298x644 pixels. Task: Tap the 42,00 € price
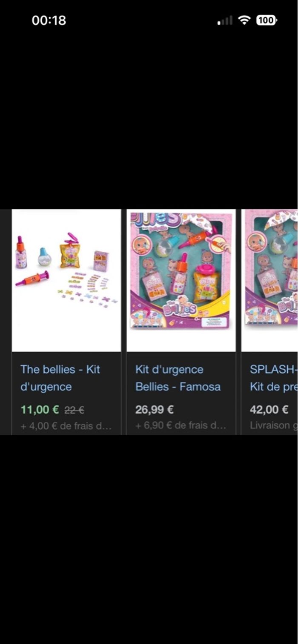coord(269,410)
